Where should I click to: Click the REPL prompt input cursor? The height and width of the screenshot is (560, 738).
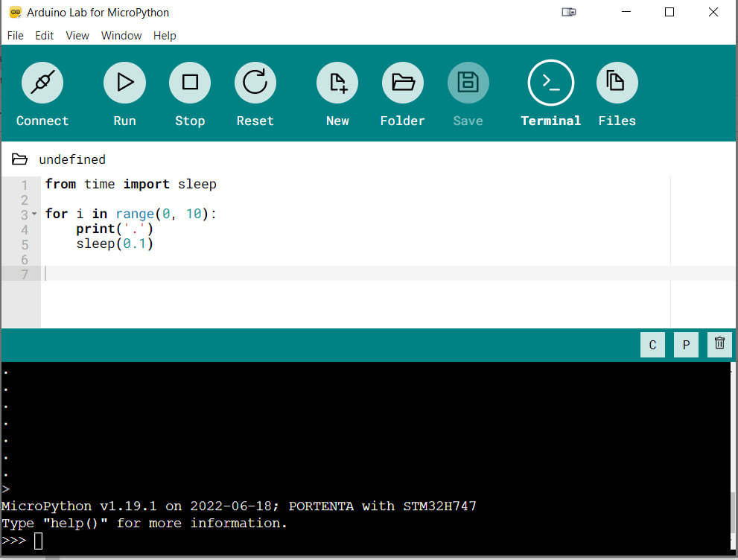(39, 541)
